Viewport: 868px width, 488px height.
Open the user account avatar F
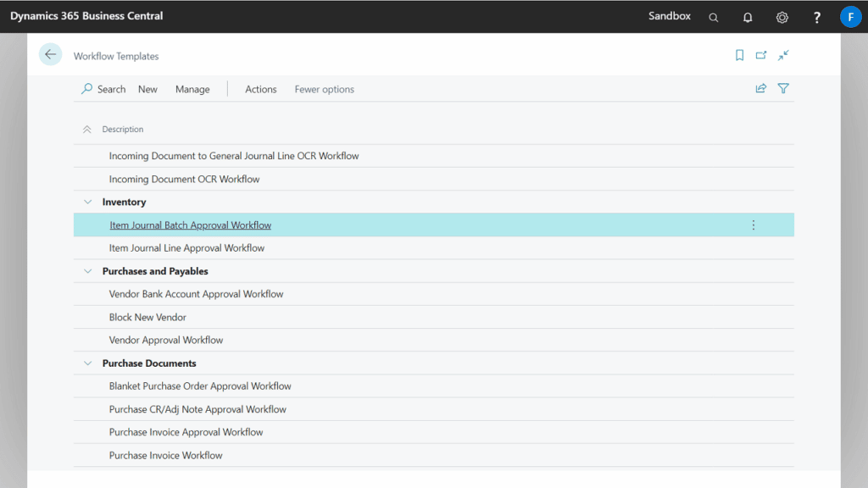coord(850,17)
